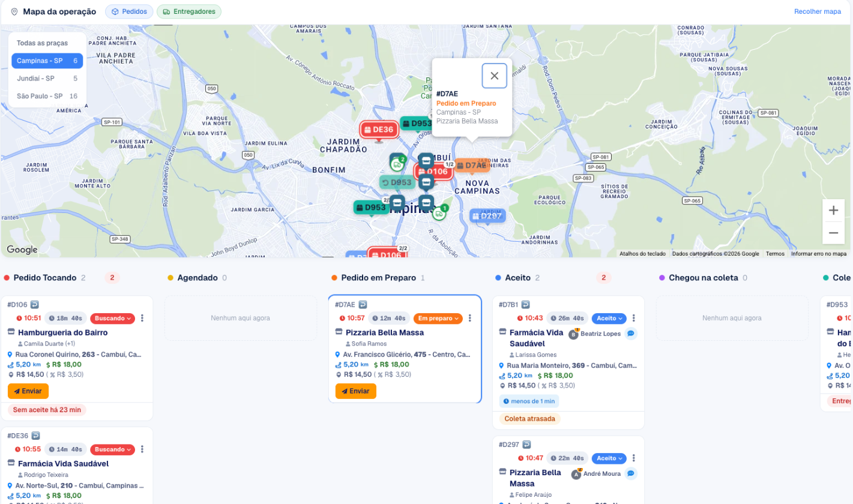Open the Termos link on the map
The image size is (853, 504).
pos(775,254)
